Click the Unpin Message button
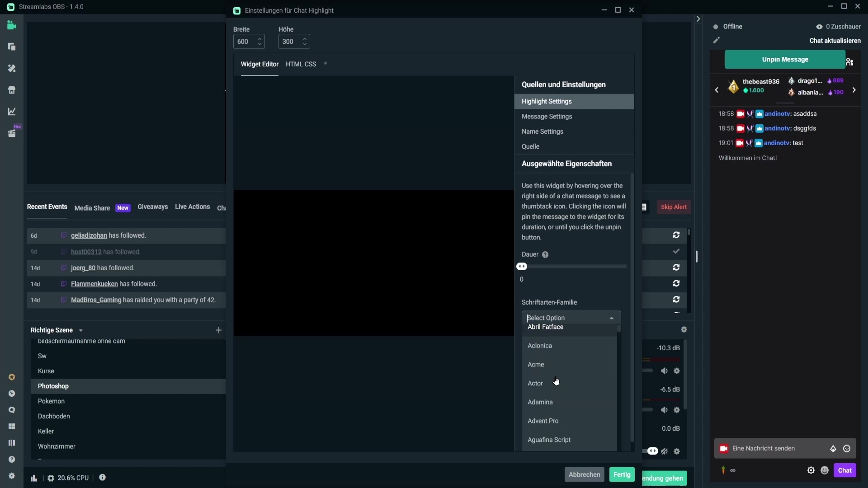 [x=785, y=60]
